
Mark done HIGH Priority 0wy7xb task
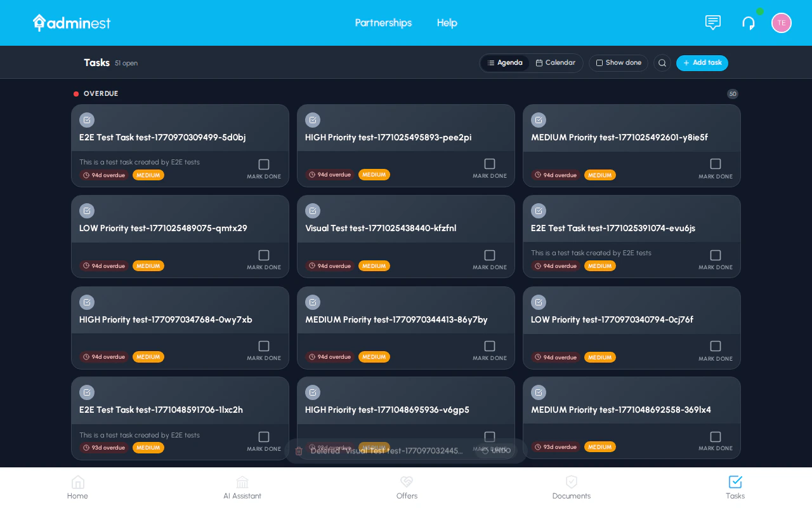[264, 346]
